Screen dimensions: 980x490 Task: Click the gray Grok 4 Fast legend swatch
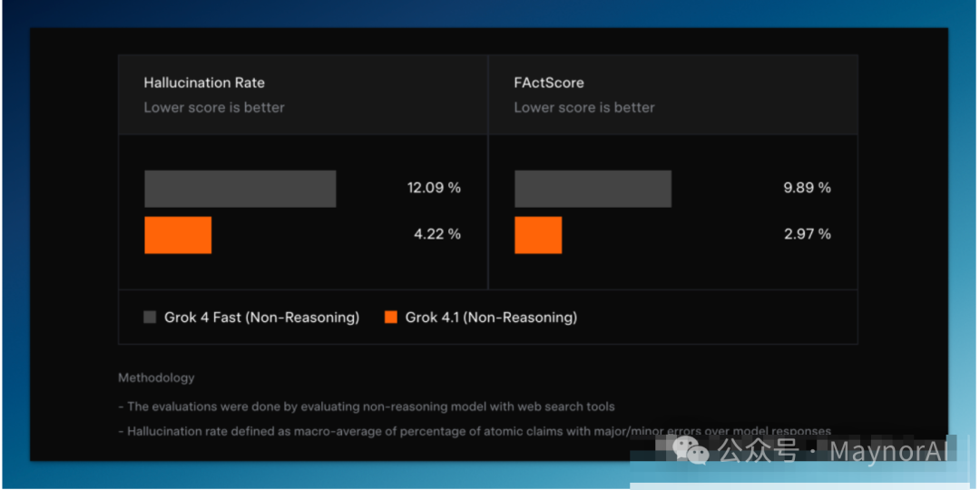click(150, 318)
